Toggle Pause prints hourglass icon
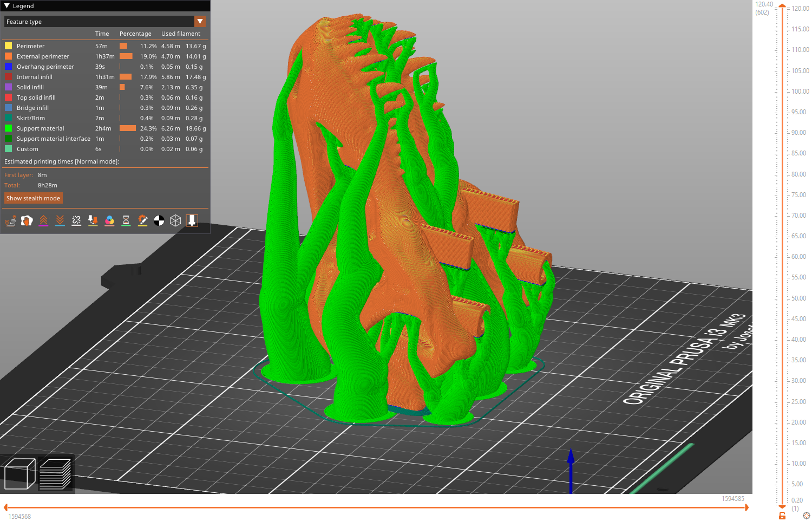 126,220
